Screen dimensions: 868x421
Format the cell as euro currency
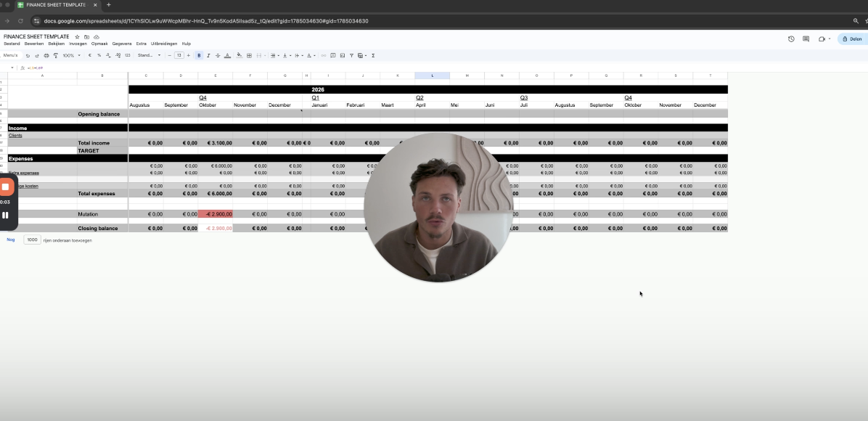90,55
